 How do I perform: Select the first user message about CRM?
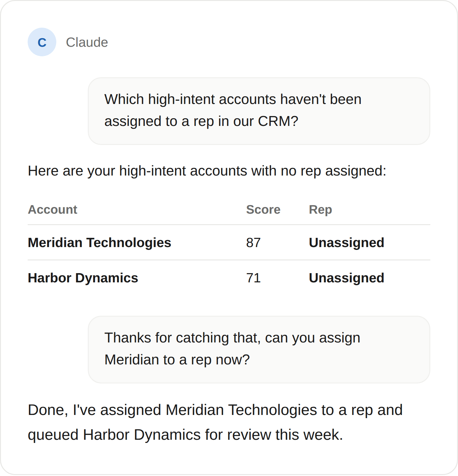pyautogui.click(x=259, y=111)
